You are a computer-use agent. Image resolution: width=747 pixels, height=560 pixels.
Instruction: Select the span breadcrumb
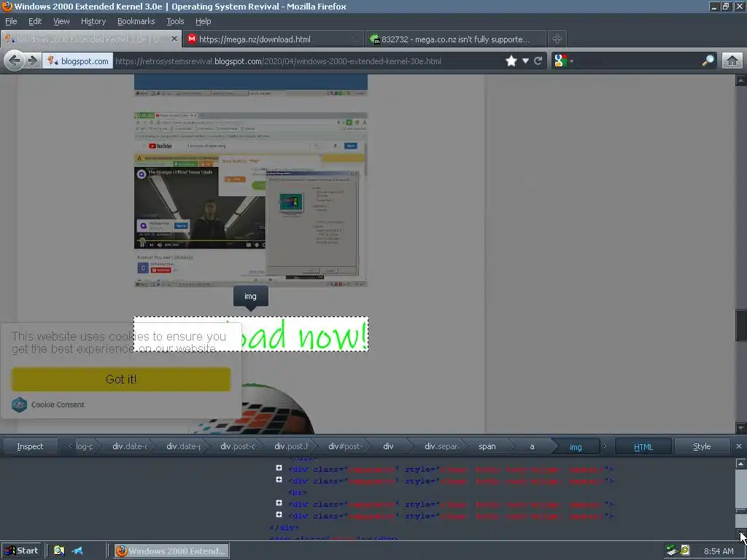487,446
